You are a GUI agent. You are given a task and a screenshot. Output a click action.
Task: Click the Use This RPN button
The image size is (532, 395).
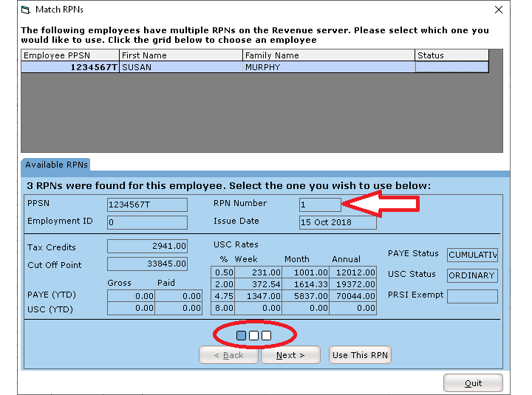(360, 355)
